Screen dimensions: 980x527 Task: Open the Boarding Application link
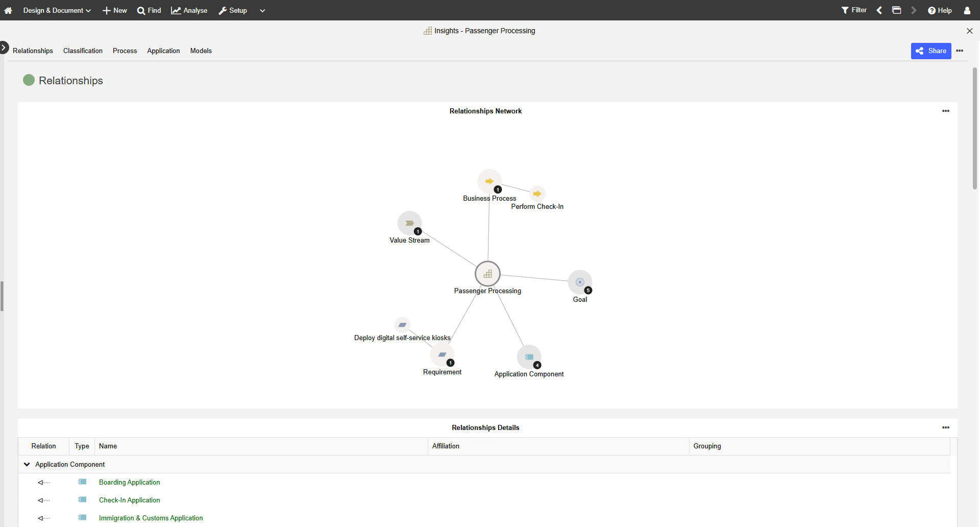[x=129, y=482]
